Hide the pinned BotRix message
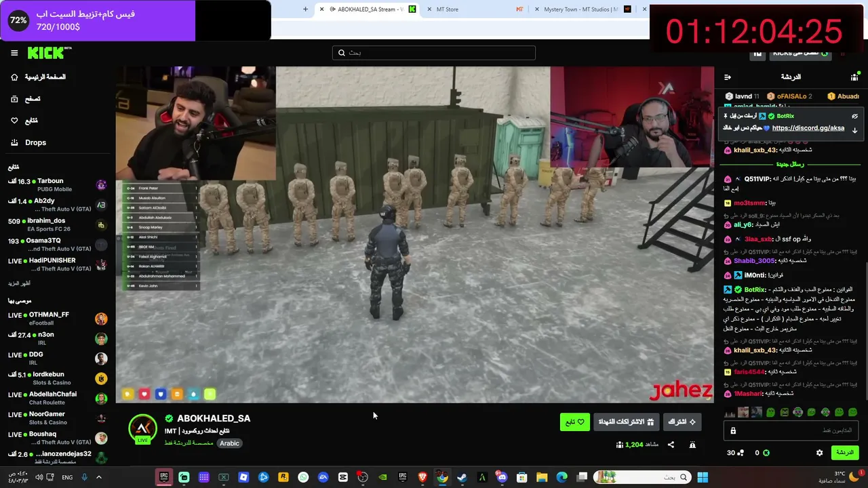This screenshot has width=868, height=488. click(x=855, y=117)
